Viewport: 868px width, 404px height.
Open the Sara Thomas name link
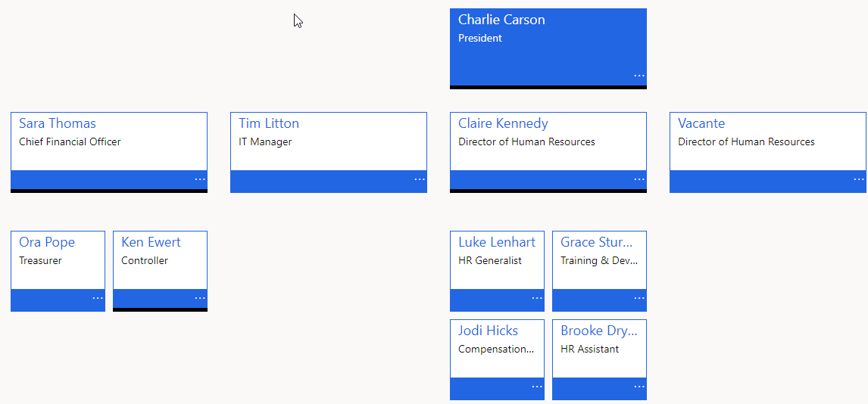(57, 123)
